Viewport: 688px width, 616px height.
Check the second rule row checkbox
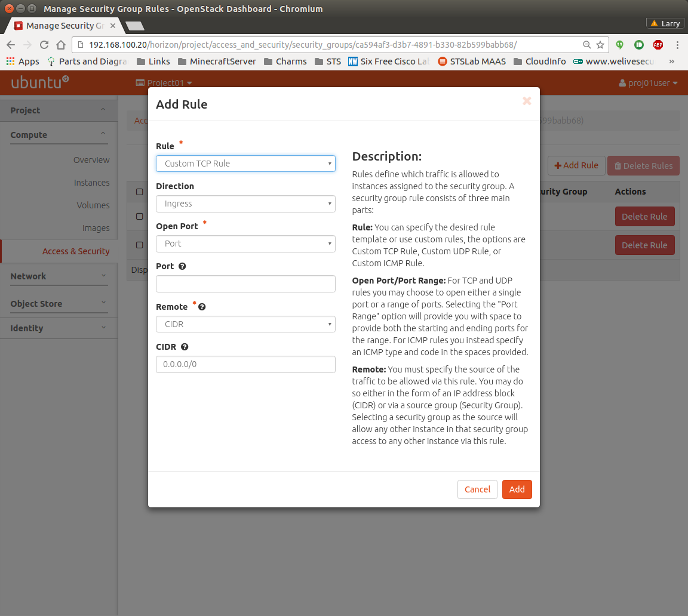tap(139, 245)
